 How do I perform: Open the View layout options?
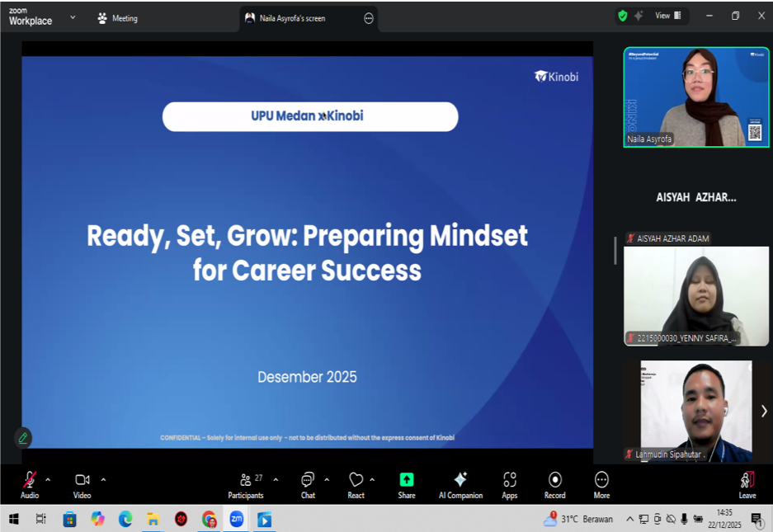click(x=667, y=16)
